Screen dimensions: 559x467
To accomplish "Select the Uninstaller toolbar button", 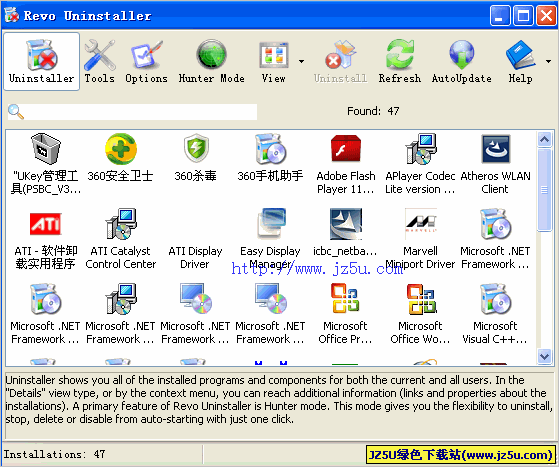I will (x=41, y=61).
